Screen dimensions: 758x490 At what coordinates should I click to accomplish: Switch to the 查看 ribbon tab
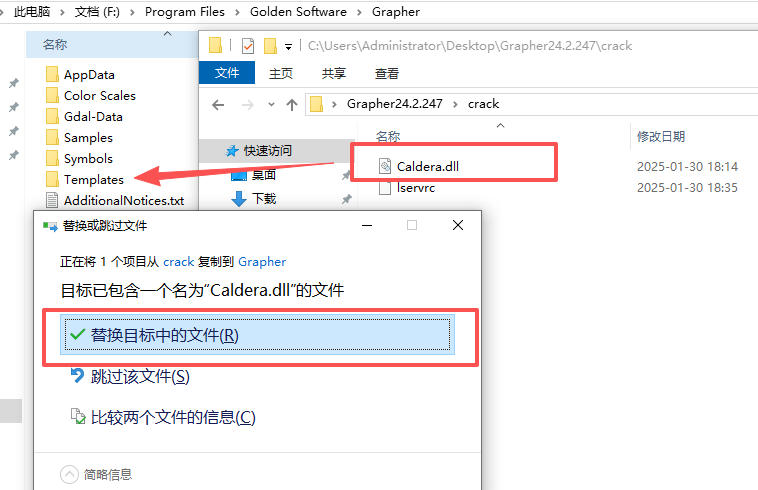[387, 73]
